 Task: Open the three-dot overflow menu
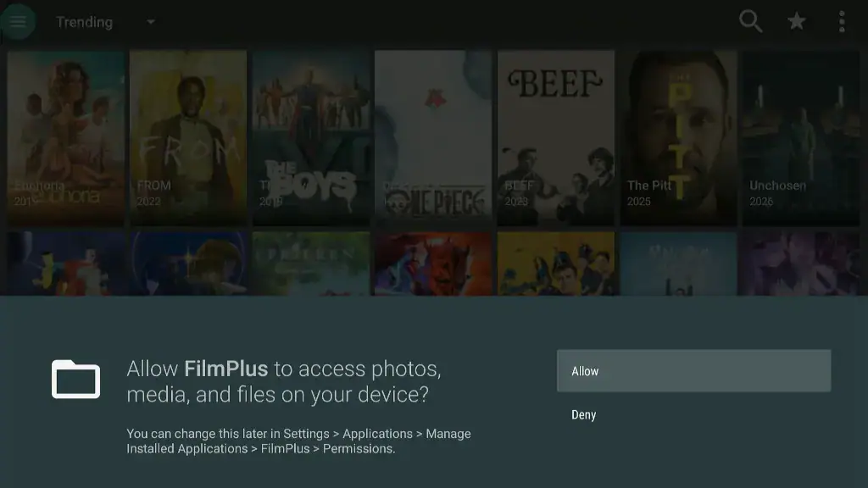click(x=842, y=21)
